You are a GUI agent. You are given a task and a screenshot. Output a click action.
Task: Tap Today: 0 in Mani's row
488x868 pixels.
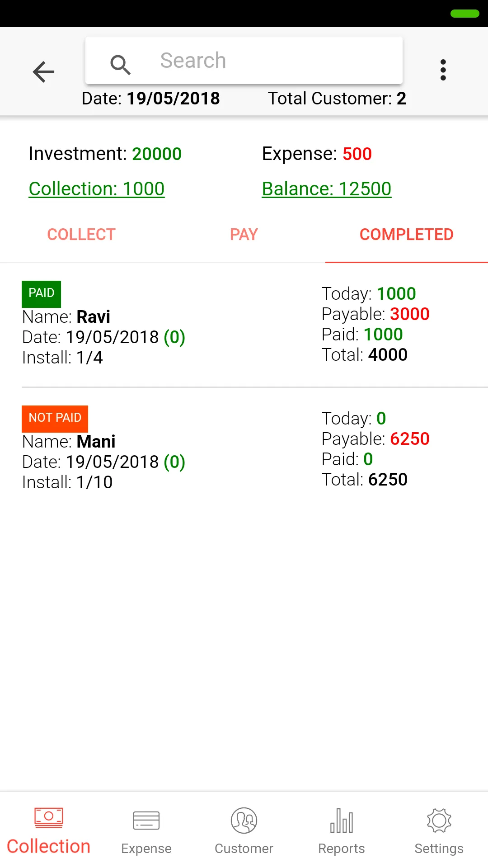[x=354, y=419]
